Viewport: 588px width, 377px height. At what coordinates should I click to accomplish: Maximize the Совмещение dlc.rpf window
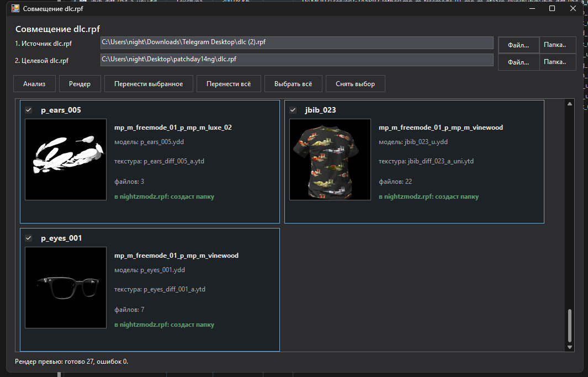[552, 8]
